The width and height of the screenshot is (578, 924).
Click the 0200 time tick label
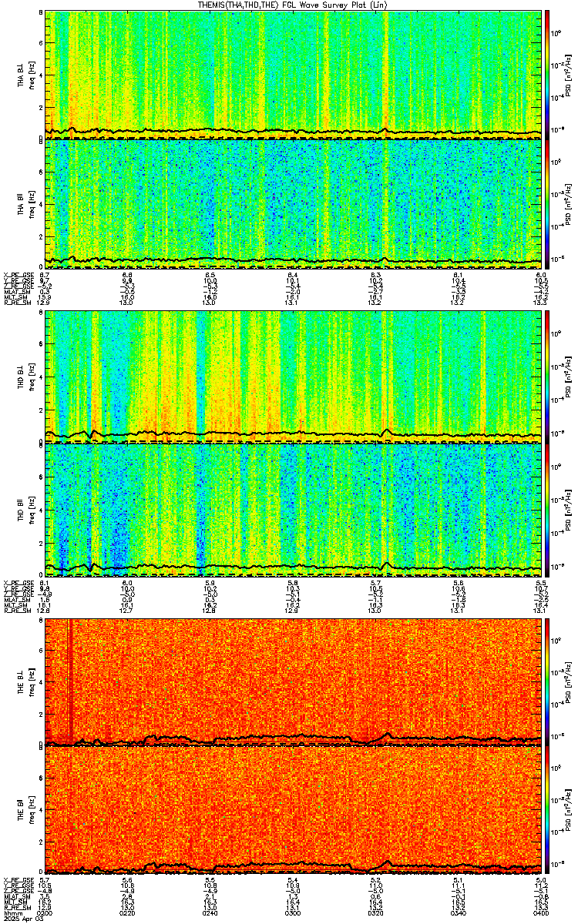pyautogui.click(x=45, y=912)
